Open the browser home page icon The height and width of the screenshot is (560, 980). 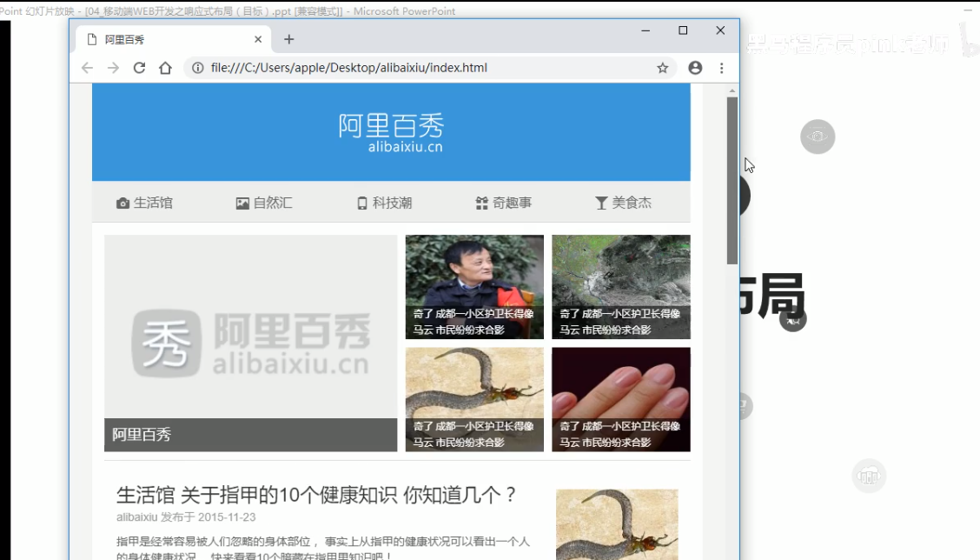(x=165, y=68)
